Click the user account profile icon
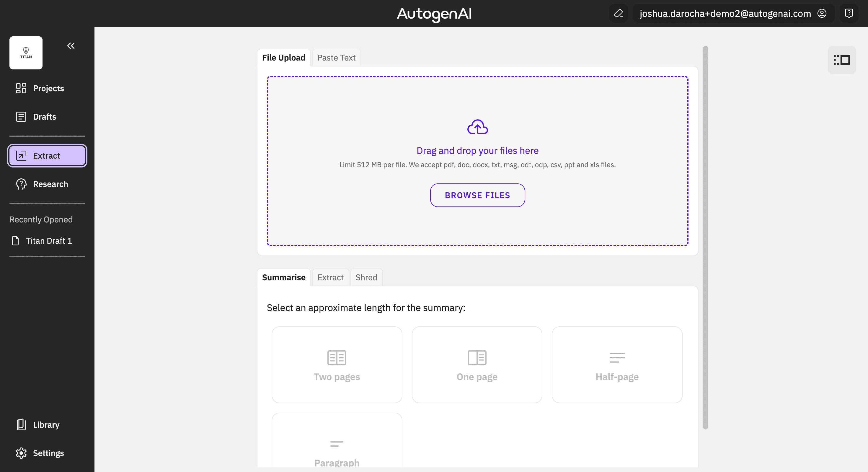The height and width of the screenshot is (472, 868). coord(822,14)
